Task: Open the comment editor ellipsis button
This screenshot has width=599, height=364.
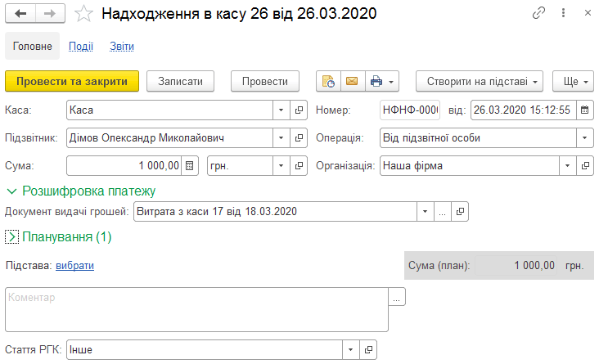Action: 397,297
